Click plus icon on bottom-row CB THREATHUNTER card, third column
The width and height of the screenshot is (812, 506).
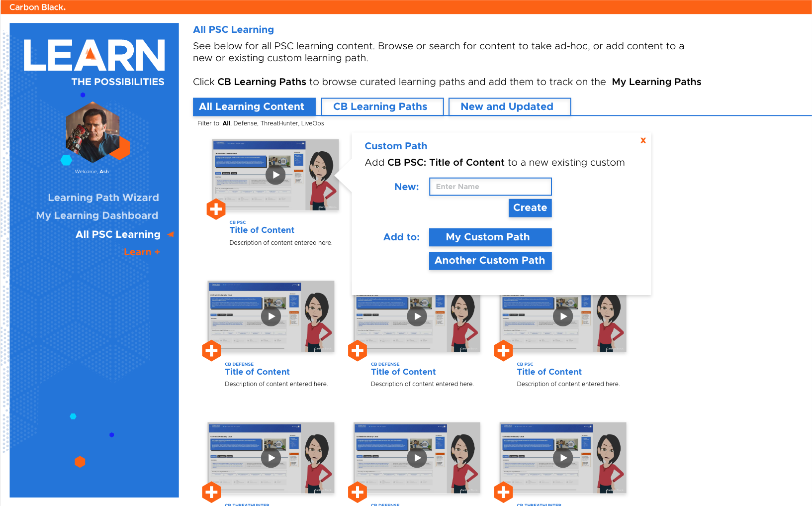click(x=503, y=493)
